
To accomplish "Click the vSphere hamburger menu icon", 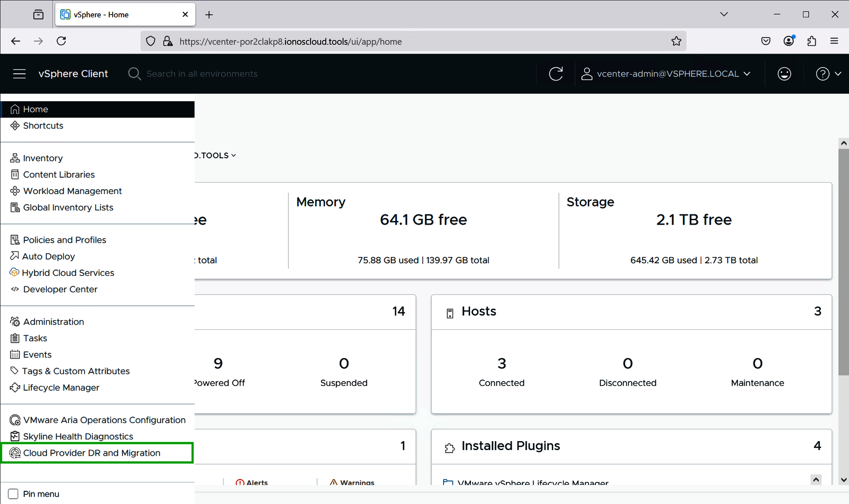I will (x=19, y=74).
